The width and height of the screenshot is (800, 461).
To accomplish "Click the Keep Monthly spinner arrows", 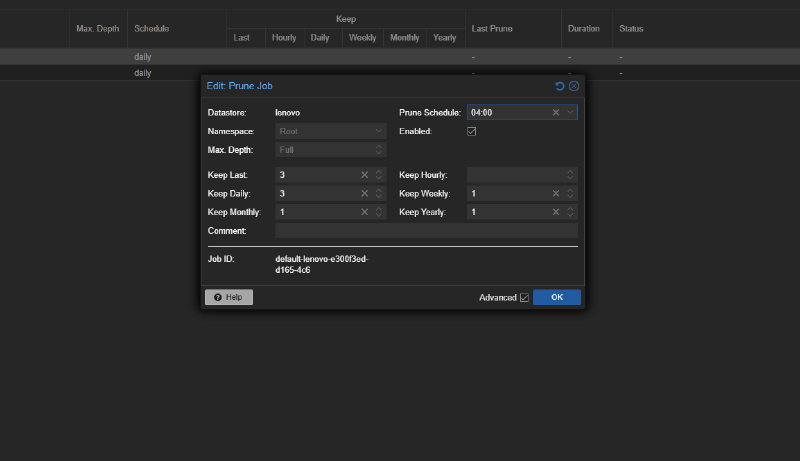I will [379, 212].
